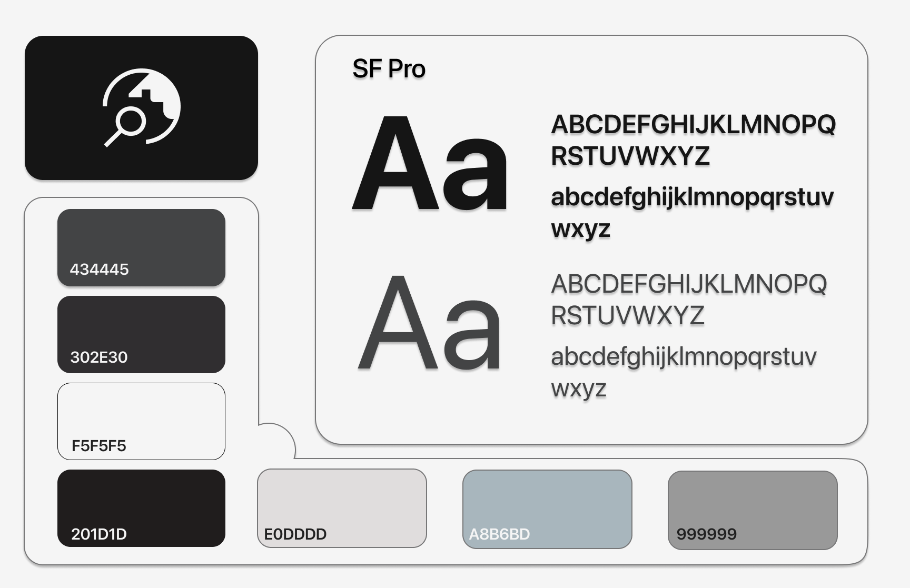Click the A8B6BD hex code label
Viewport: 910px width, 588px height.
pyautogui.click(x=499, y=534)
